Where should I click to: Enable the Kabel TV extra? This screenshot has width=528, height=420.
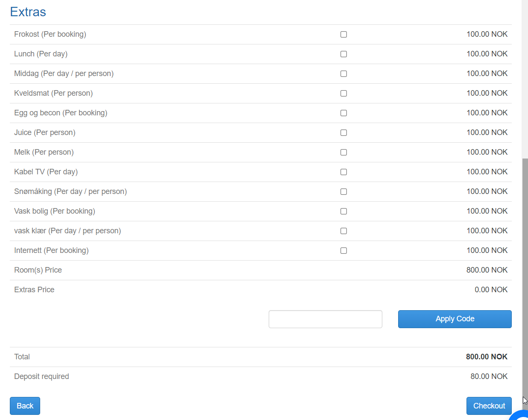coord(343,172)
